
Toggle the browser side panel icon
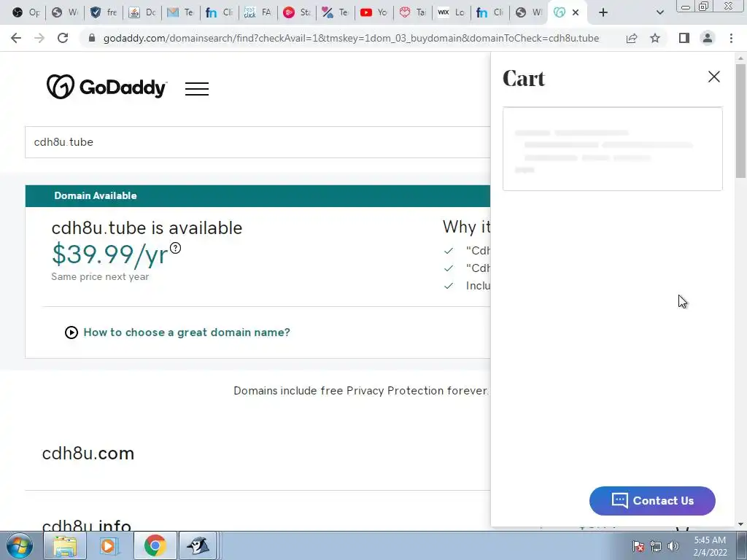click(684, 38)
